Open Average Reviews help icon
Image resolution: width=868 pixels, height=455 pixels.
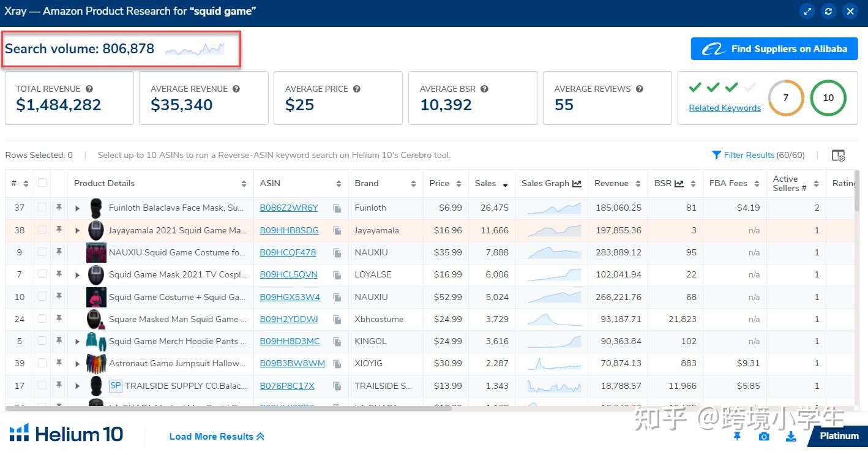coord(640,89)
